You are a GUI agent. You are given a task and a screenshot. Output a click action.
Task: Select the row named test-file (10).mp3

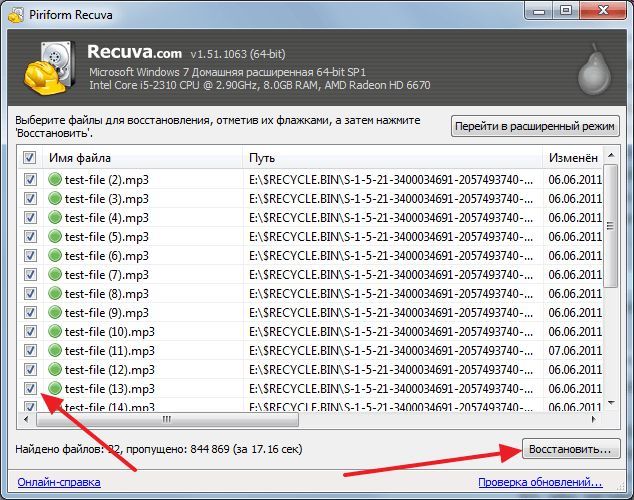[x=311, y=331]
